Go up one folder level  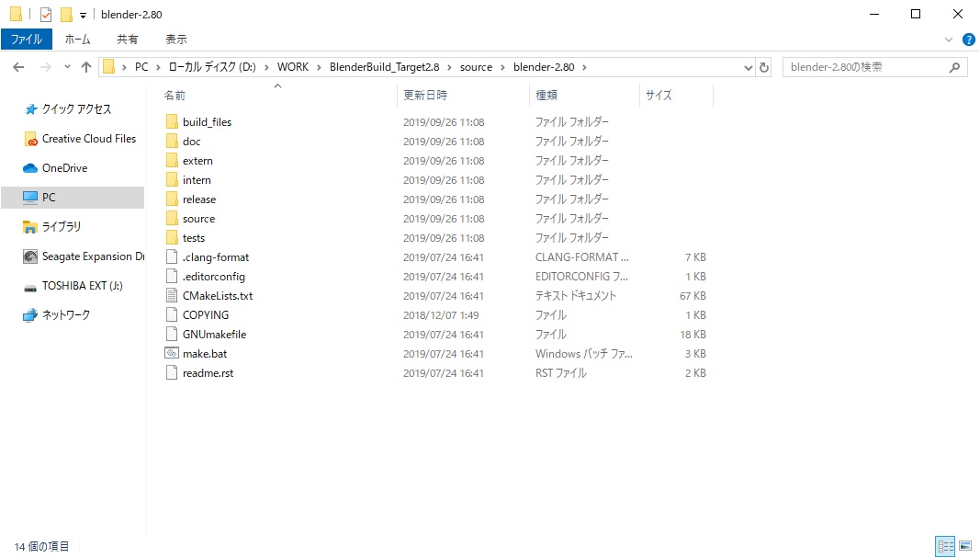[86, 67]
